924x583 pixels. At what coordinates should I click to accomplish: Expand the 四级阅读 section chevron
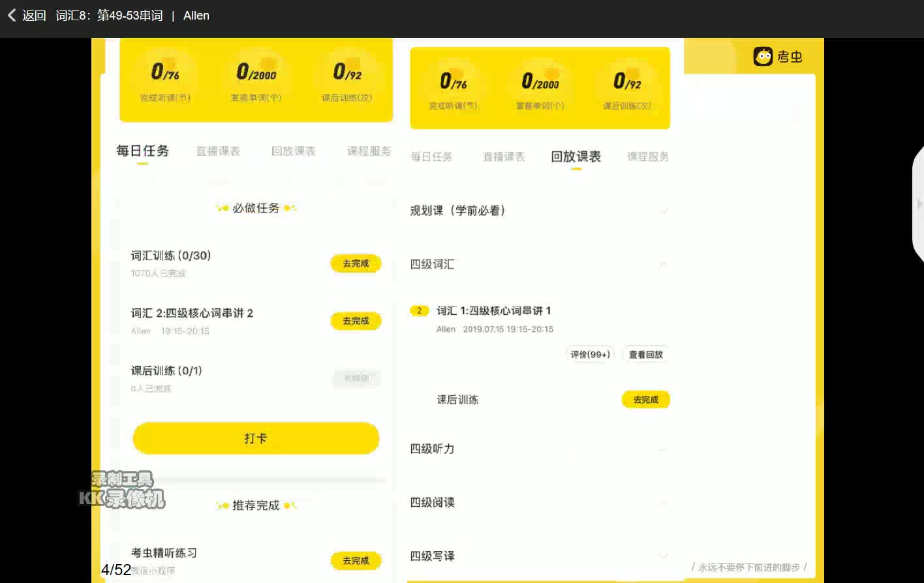[x=663, y=503]
